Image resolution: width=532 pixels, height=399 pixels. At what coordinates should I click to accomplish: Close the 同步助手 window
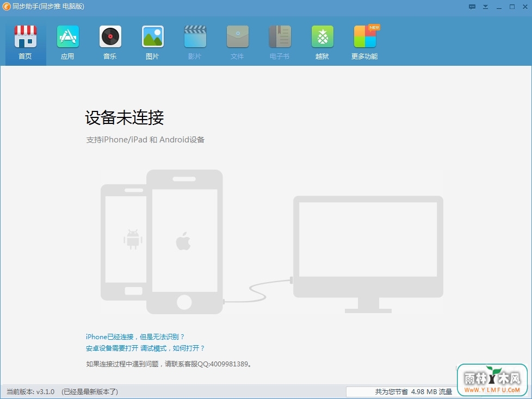click(525, 7)
